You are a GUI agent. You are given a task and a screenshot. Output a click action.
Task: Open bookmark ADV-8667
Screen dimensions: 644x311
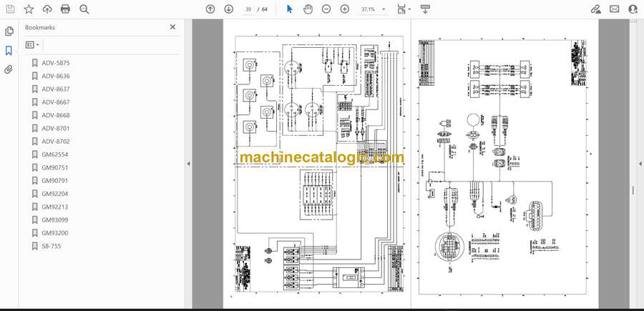(55, 102)
